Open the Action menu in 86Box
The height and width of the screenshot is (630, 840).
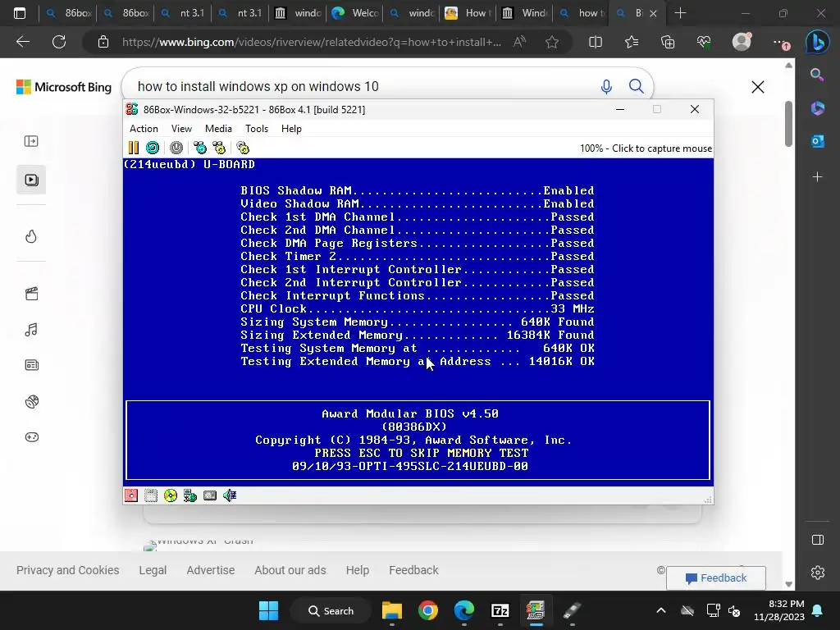[x=144, y=129]
